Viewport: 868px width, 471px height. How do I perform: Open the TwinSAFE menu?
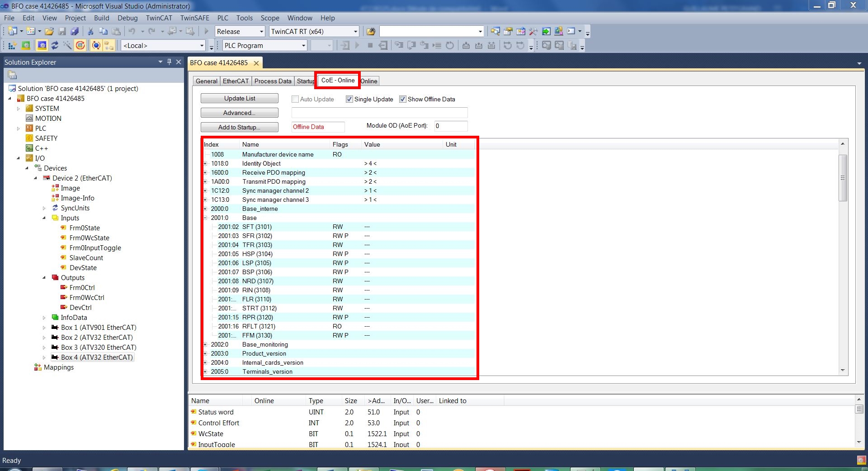(x=195, y=18)
